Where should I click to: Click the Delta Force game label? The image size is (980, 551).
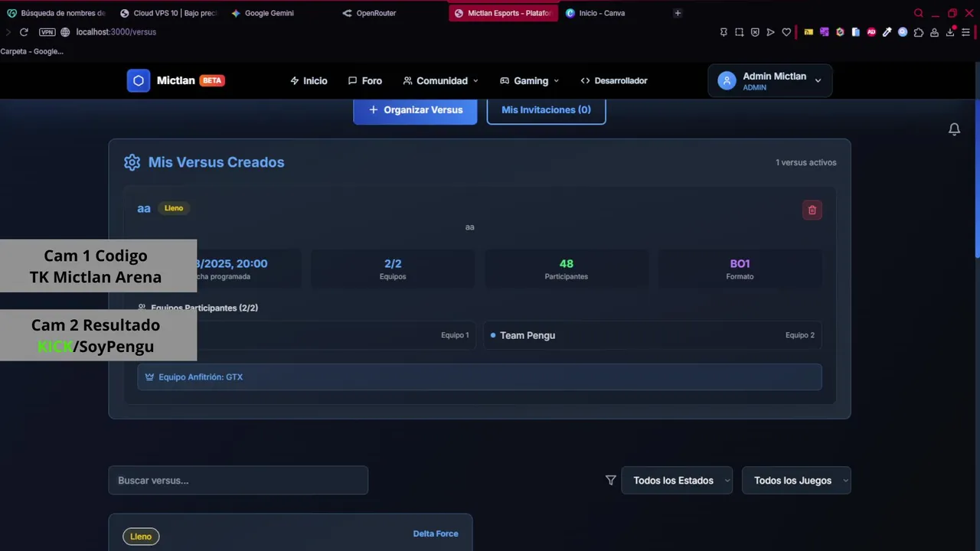click(436, 533)
